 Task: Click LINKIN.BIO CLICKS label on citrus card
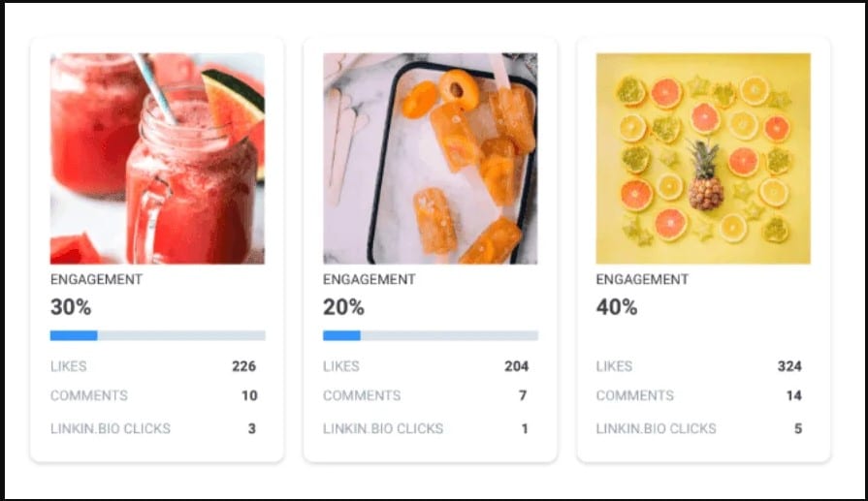click(656, 428)
